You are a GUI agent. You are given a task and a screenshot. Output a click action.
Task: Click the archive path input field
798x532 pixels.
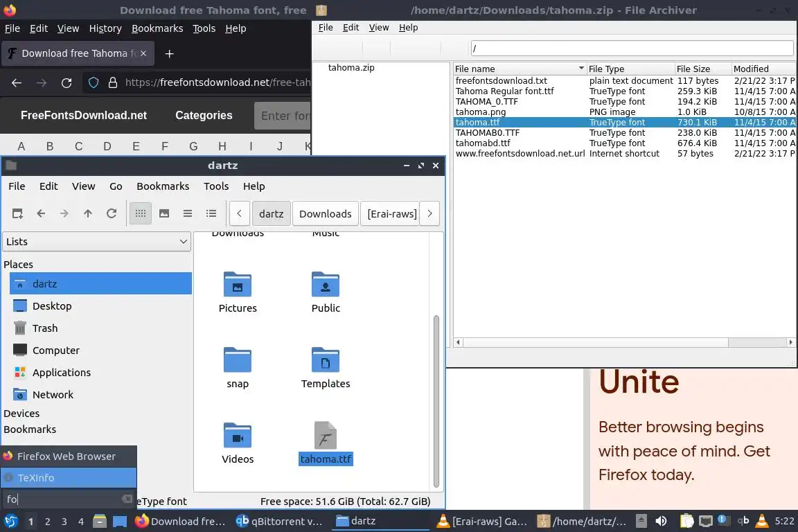(632, 48)
